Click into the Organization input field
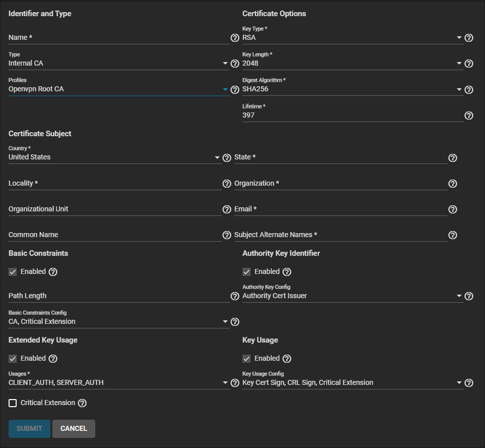This screenshot has width=485, height=448. [340, 184]
